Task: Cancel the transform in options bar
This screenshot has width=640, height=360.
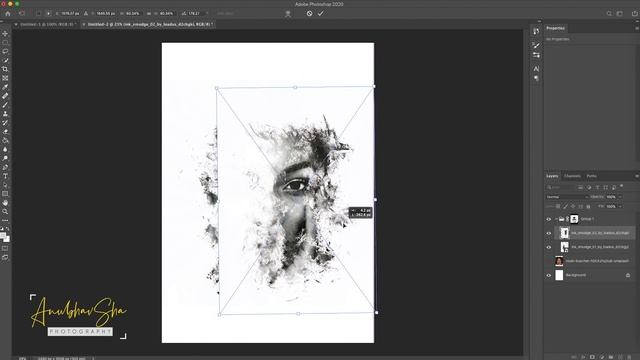Action: (309, 13)
